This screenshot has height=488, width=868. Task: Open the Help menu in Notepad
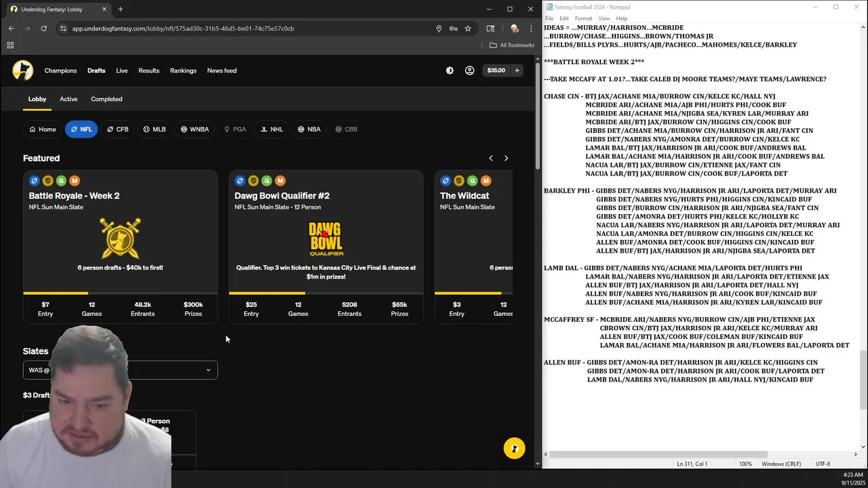[622, 18]
